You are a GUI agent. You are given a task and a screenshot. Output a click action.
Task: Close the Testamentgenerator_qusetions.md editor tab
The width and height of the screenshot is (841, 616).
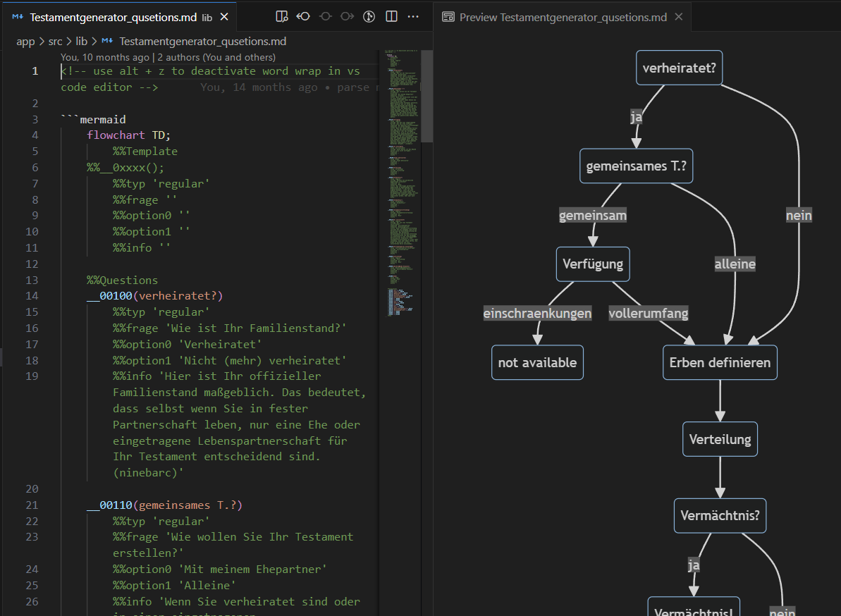point(226,17)
